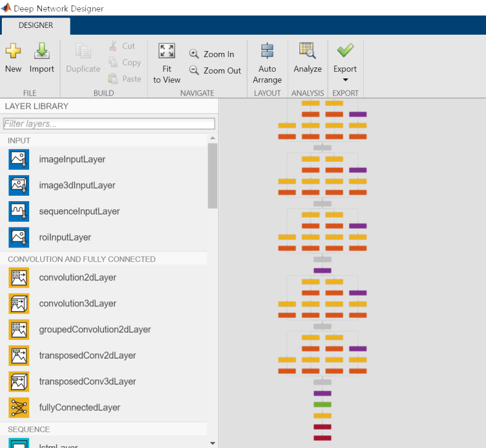The image size is (486, 448).
Task: Open the Export dropdown arrow
Action: (345, 80)
